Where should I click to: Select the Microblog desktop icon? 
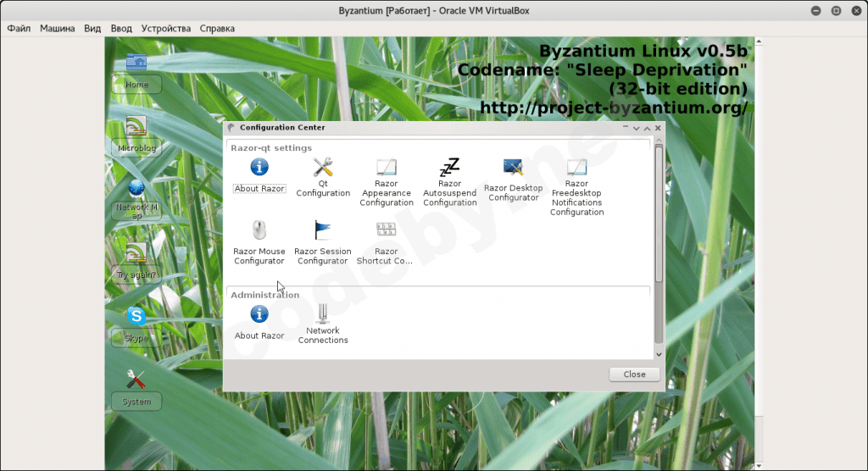pos(136,136)
